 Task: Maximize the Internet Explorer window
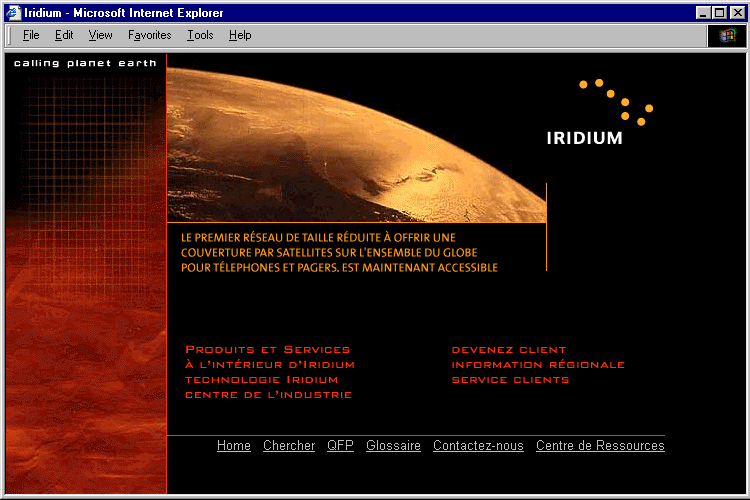click(719, 13)
